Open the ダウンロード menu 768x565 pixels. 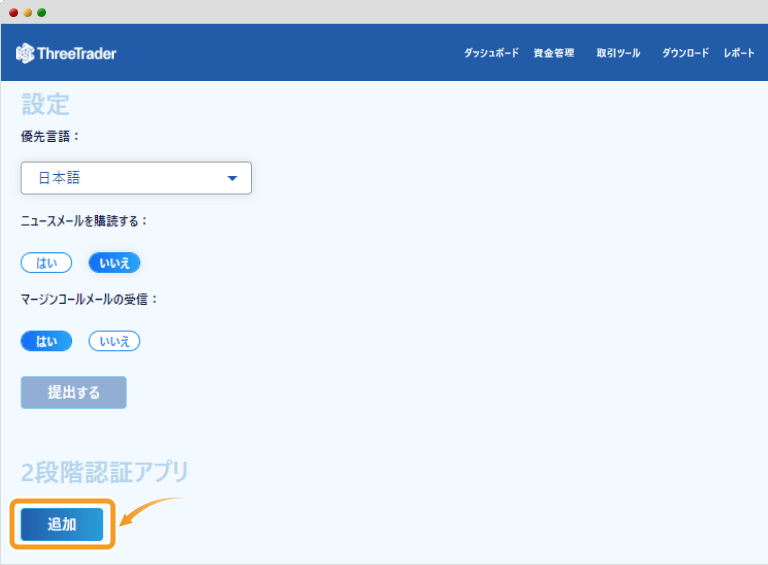click(x=685, y=53)
